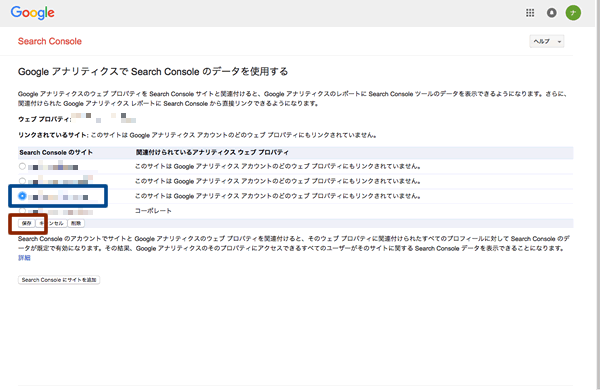
Task: Open the 詳細 link
Action: pyautogui.click(x=24, y=258)
